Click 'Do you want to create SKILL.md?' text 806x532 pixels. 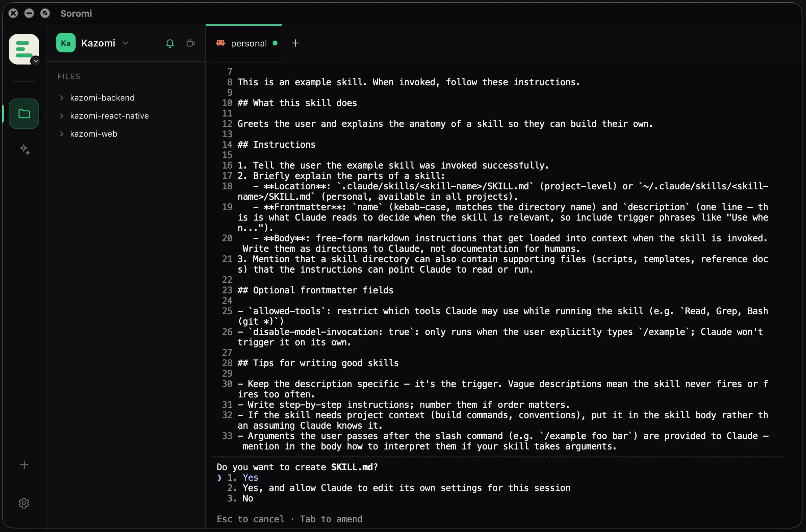point(297,467)
